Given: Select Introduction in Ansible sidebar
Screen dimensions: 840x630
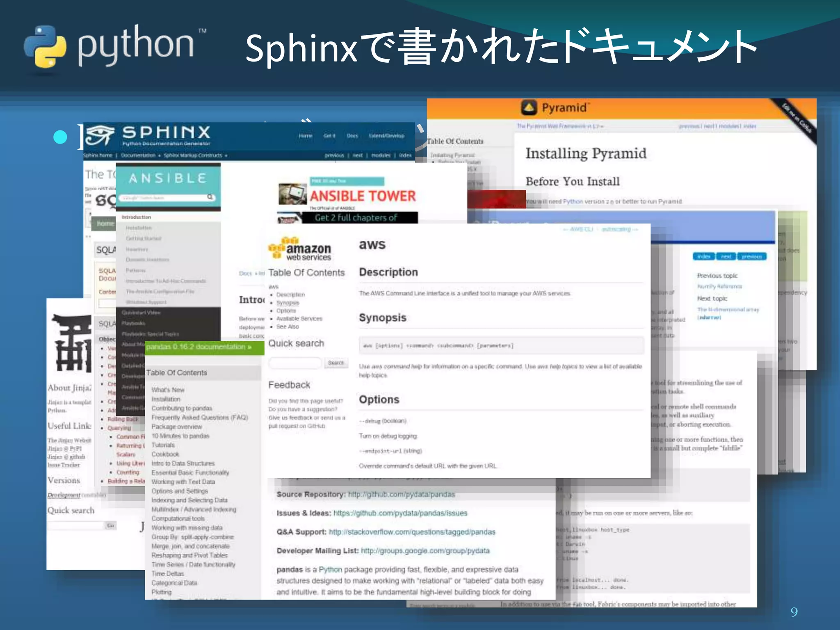Looking at the screenshot, I should [136, 217].
